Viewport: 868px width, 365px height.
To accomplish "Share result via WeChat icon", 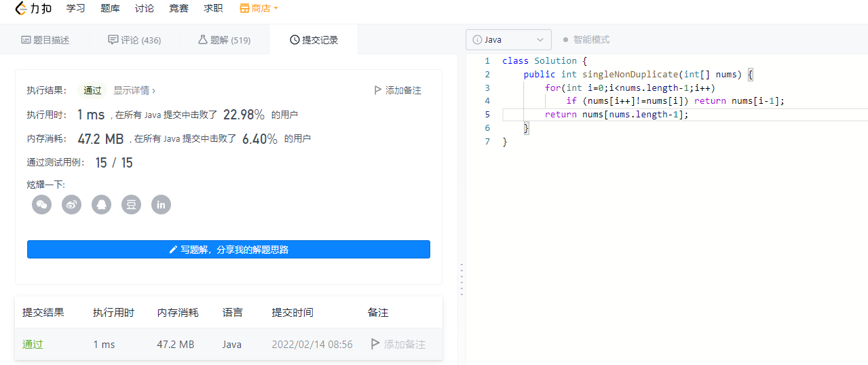I will [42, 204].
